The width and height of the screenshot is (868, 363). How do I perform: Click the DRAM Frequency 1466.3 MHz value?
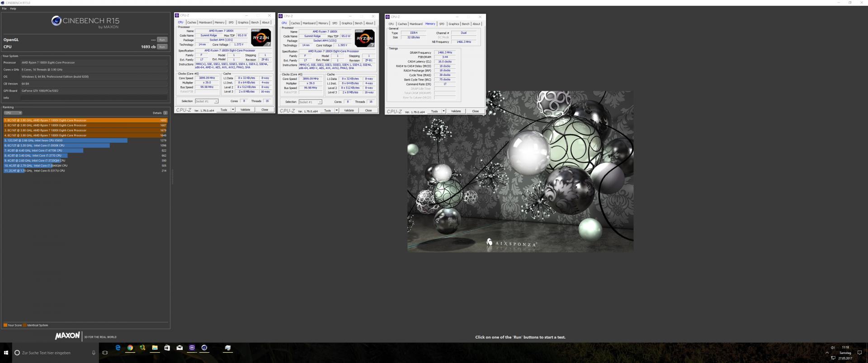coord(445,53)
